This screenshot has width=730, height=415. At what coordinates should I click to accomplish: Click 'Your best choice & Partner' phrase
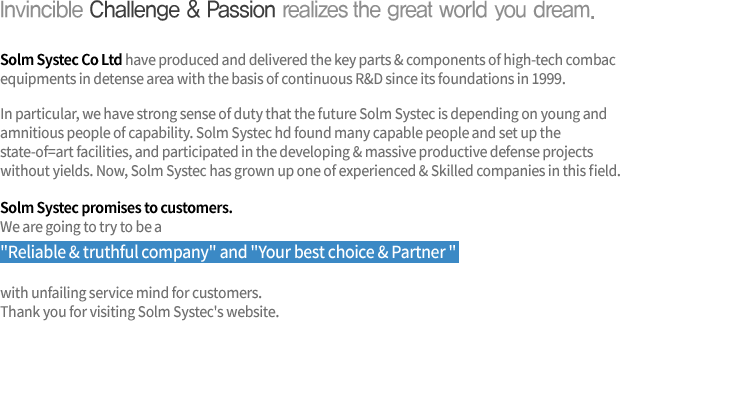pos(353,252)
